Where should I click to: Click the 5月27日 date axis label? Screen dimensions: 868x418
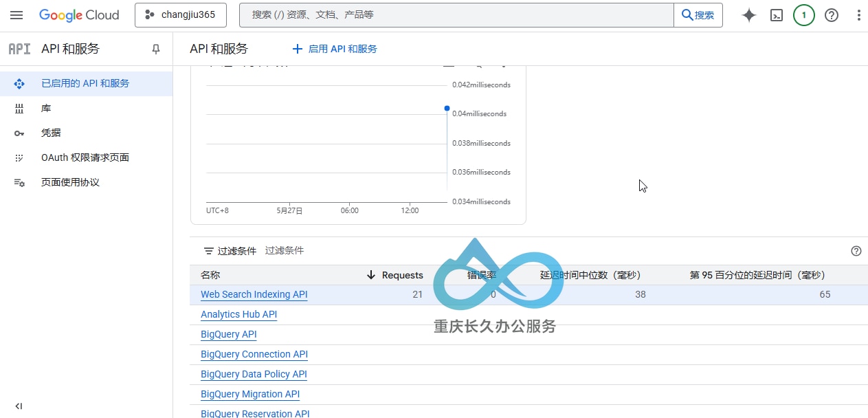tap(289, 210)
